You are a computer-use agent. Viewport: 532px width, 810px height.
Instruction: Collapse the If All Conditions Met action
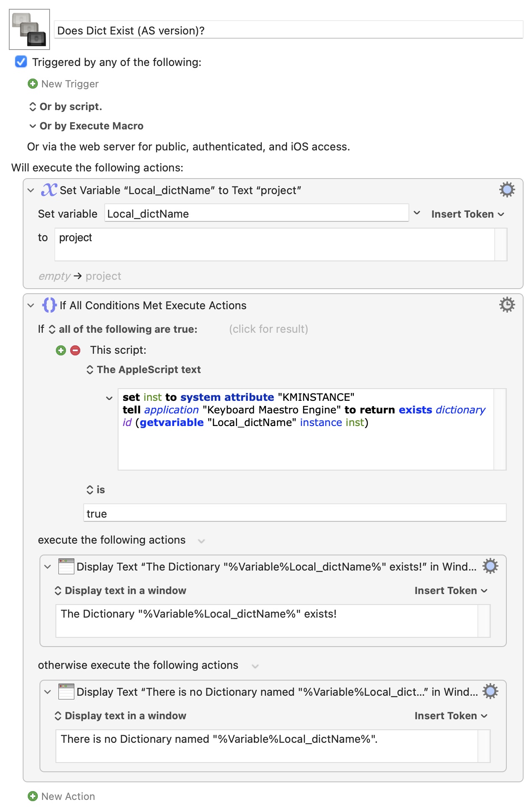click(31, 305)
